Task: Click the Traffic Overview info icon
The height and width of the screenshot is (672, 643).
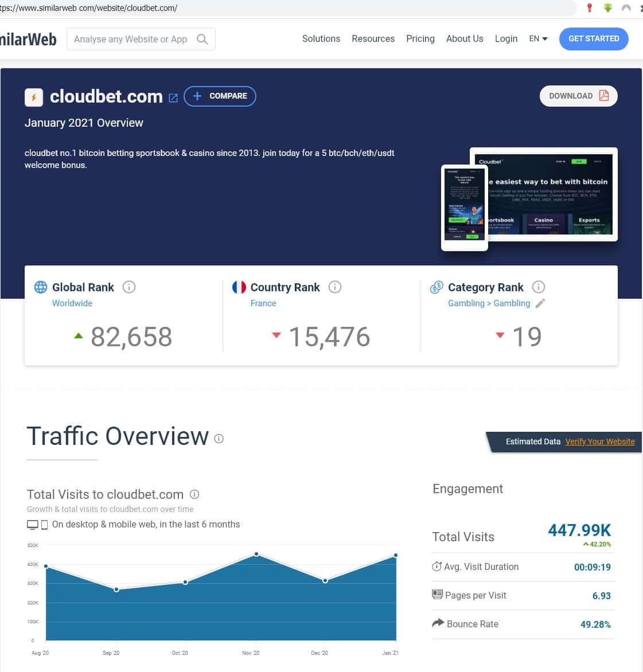Action: click(219, 439)
